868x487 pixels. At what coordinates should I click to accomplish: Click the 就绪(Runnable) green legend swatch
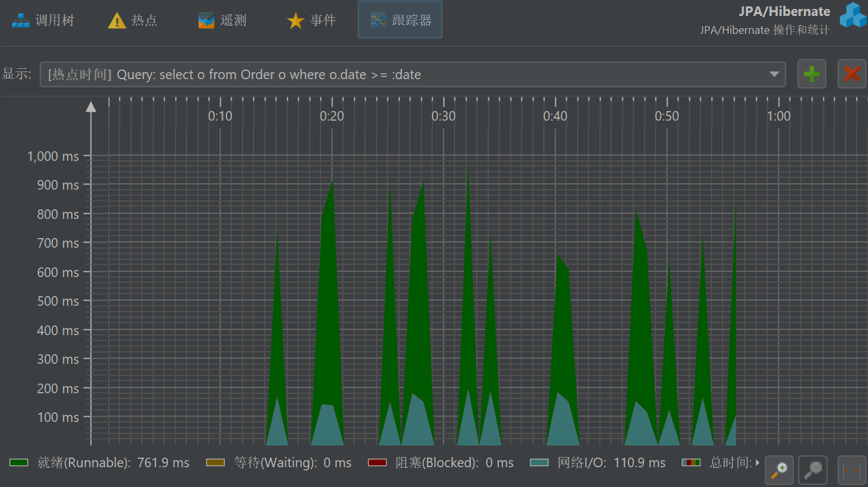[19, 463]
